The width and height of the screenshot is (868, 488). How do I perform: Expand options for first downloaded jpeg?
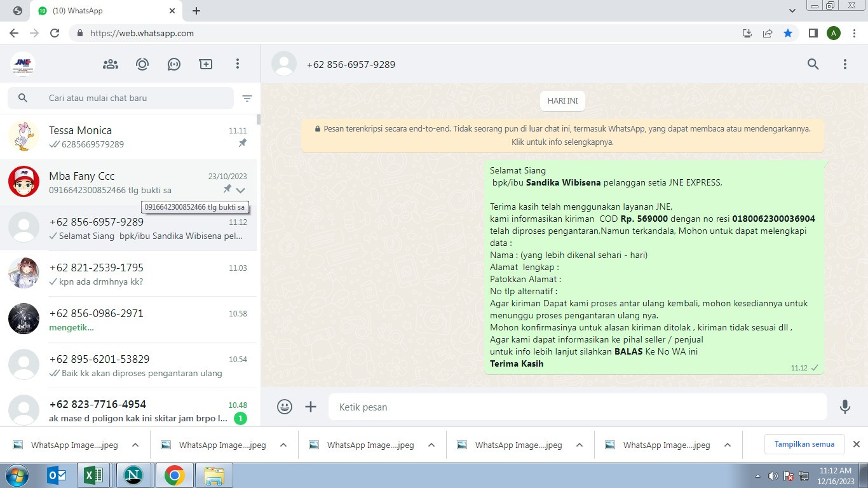tap(135, 445)
